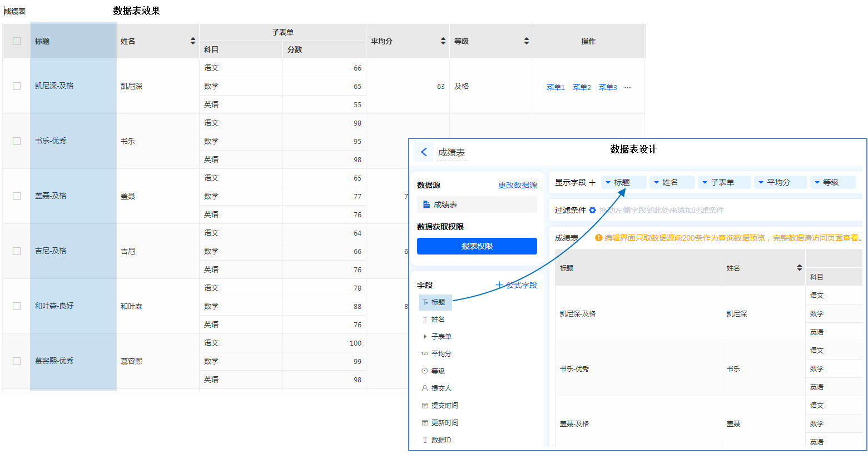The height and width of the screenshot is (454, 868).
Task: Click the sort arrows in 平均分 column header
Action: click(443, 41)
